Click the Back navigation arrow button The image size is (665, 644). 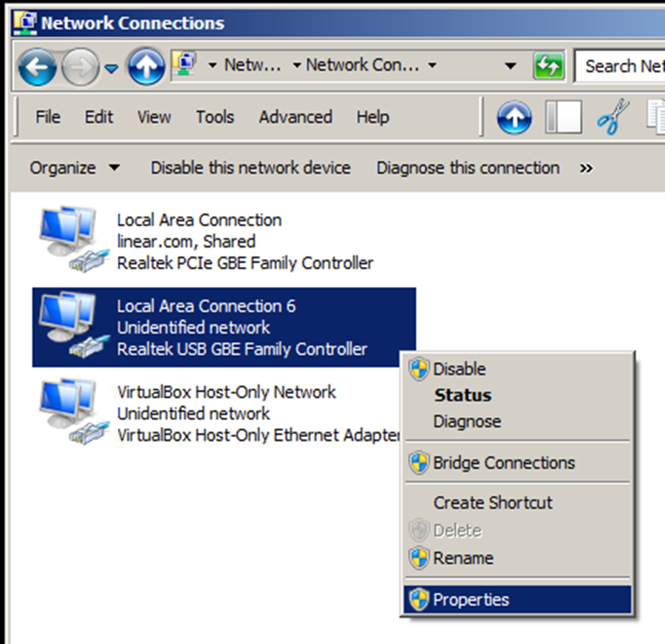click(37, 68)
